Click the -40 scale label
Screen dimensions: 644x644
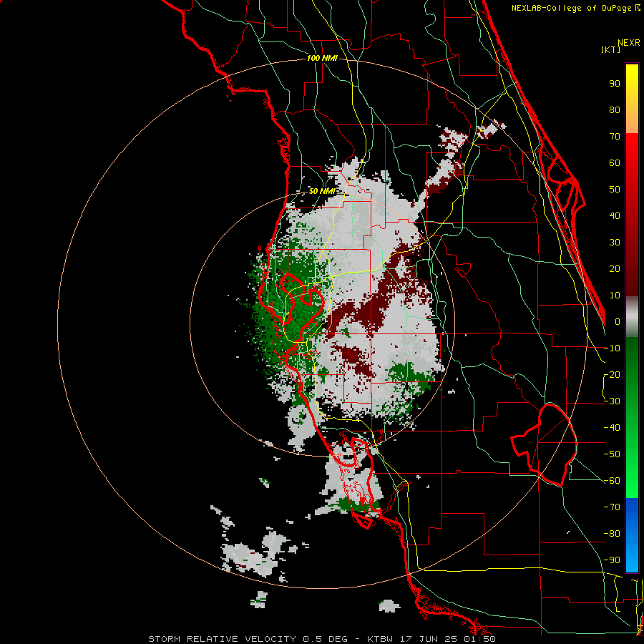(612, 428)
